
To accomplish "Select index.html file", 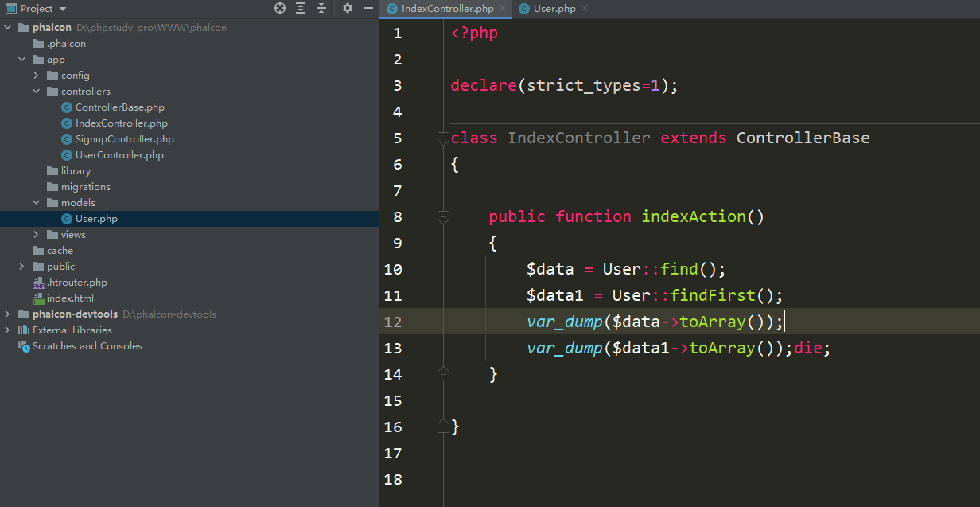I will pos(70,298).
